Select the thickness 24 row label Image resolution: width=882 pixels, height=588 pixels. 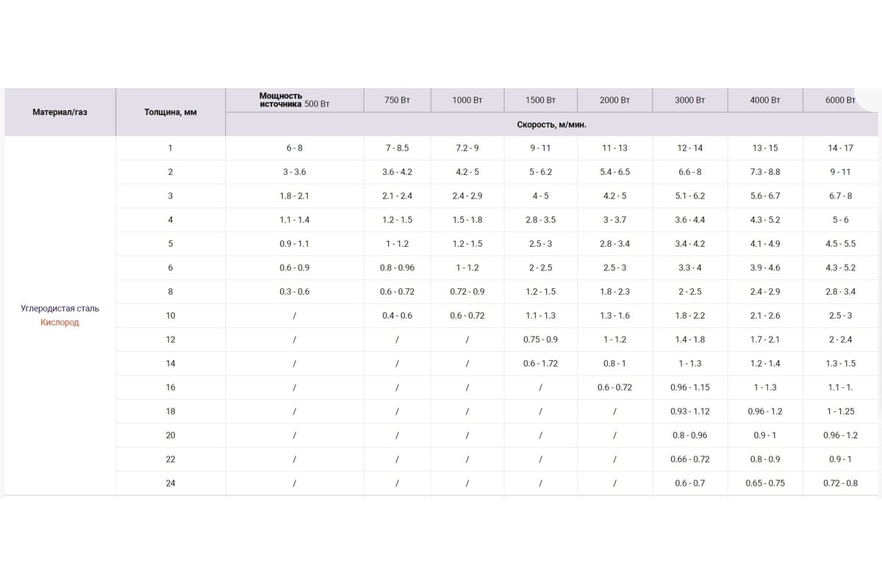click(x=170, y=483)
